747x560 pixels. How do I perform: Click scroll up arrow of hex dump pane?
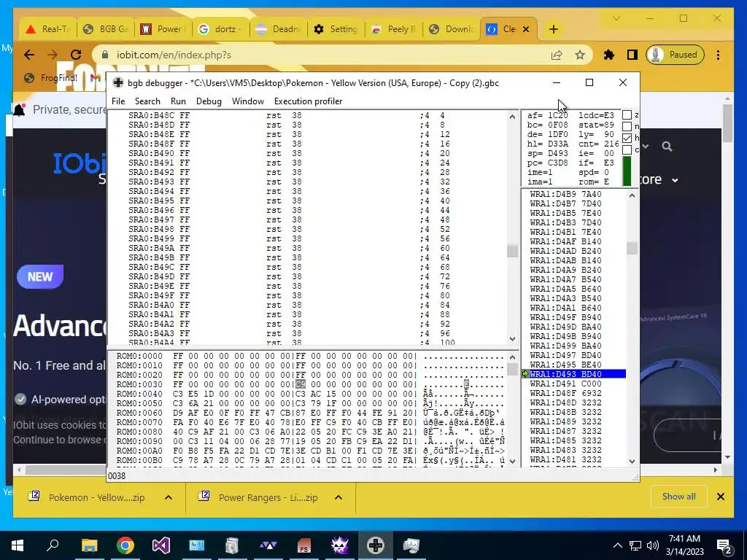pos(512,357)
